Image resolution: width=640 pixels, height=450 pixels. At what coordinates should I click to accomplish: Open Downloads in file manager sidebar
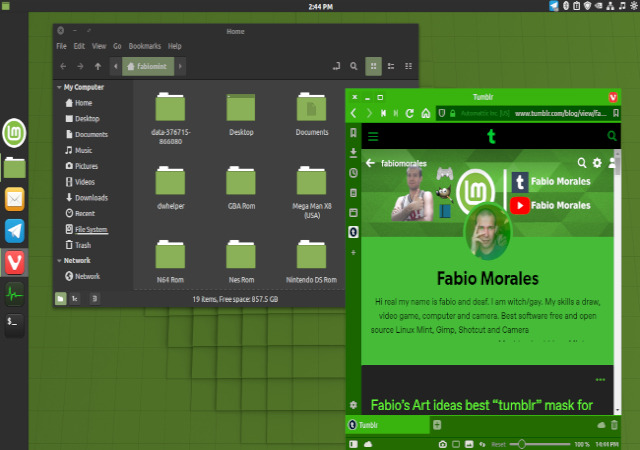[87, 198]
